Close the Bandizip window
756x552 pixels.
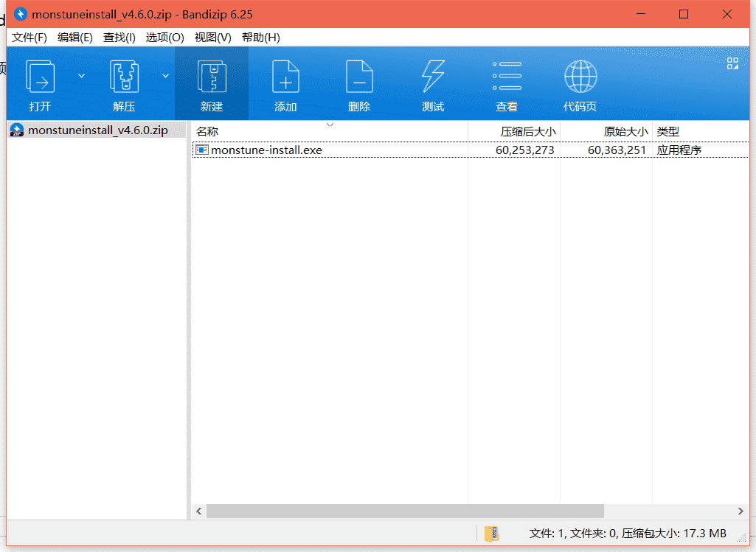click(727, 14)
